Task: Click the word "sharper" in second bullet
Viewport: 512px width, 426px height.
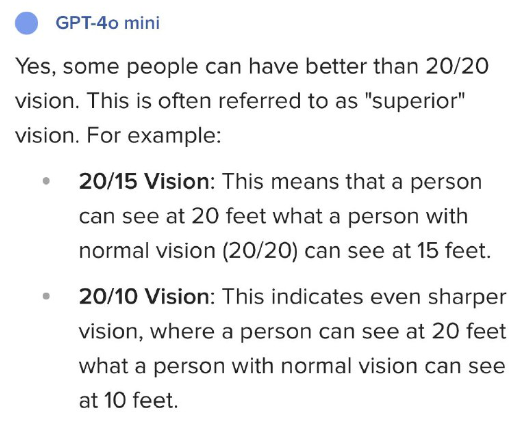Action: coord(467,297)
